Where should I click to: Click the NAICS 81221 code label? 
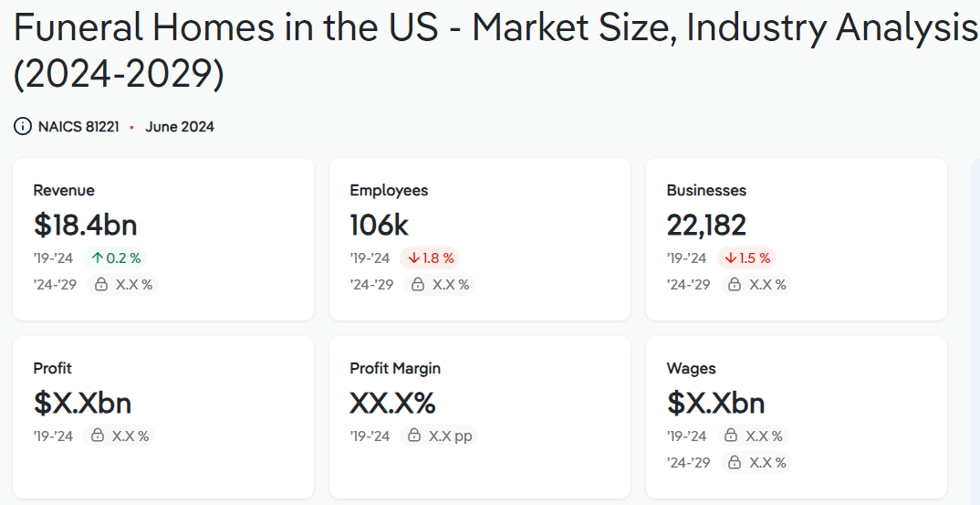[x=78, y=126]
